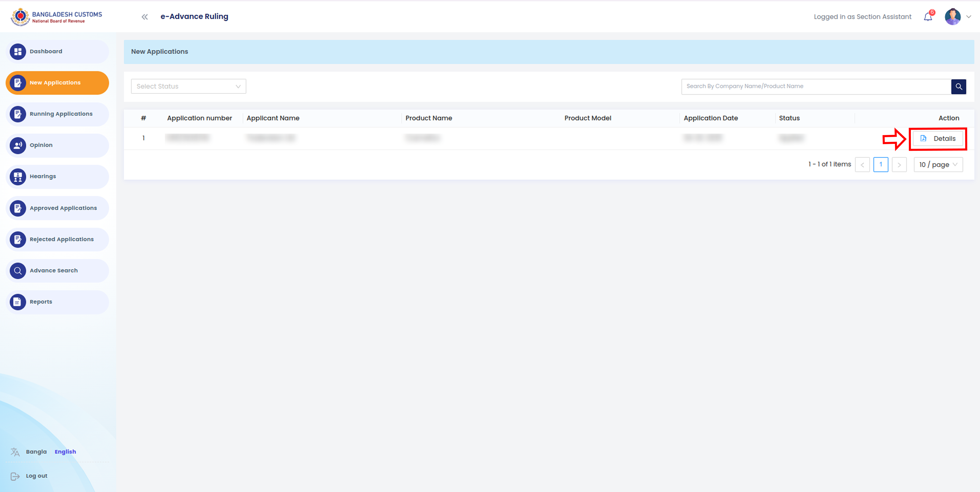Screen dimensions: 980x492
Task: Click the Approved Applications icon
Action: [17, 208]
